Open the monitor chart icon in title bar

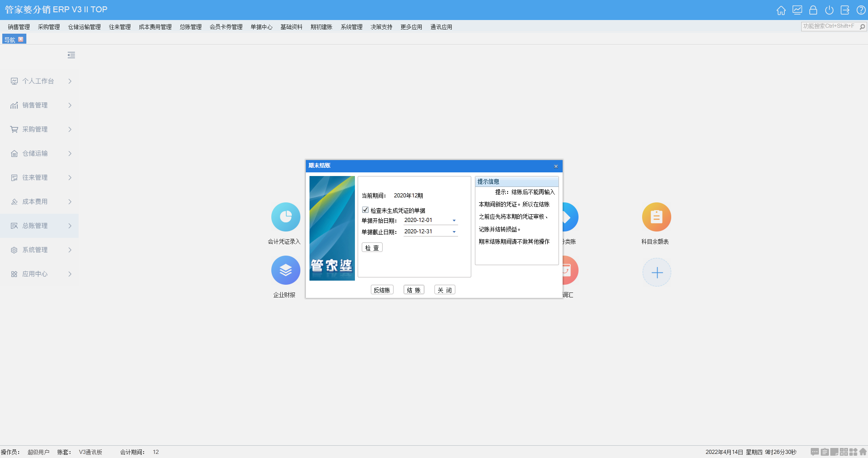pos(797,10)
